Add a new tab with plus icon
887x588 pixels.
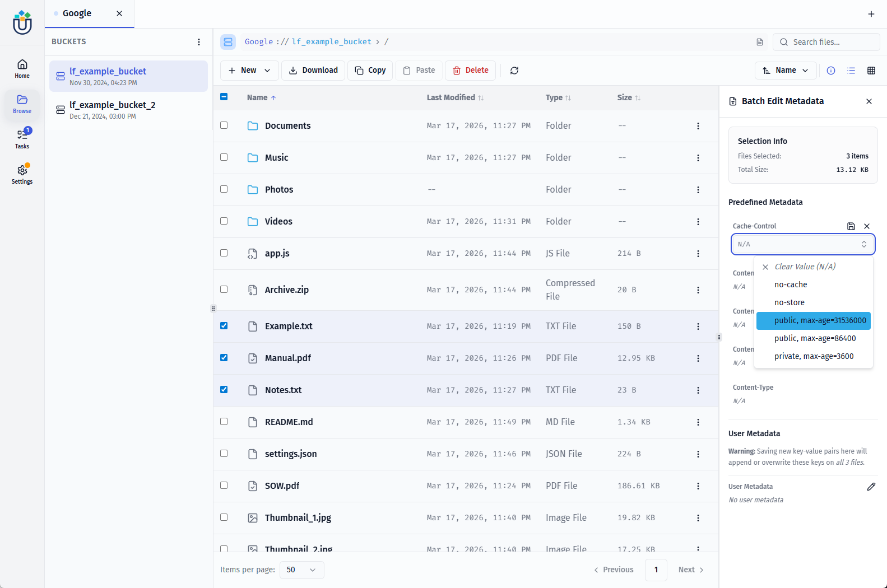[x=871, y=14]
